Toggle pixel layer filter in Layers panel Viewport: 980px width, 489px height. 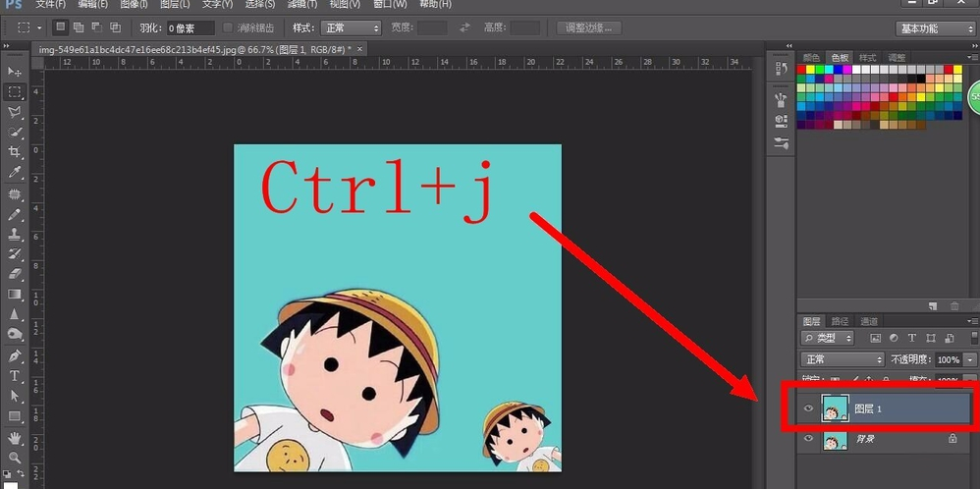(875, 338)
